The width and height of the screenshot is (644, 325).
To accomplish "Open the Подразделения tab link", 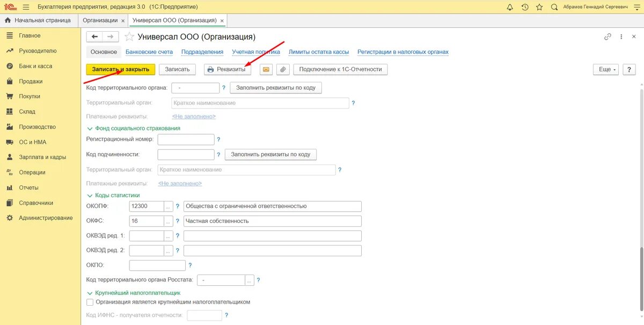I will click(202, 52).
